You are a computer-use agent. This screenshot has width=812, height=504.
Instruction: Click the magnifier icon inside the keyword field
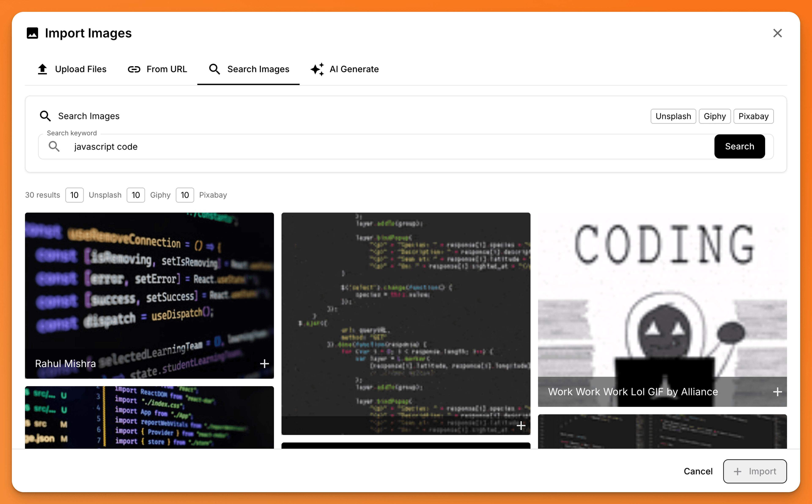tap(54, 146)
